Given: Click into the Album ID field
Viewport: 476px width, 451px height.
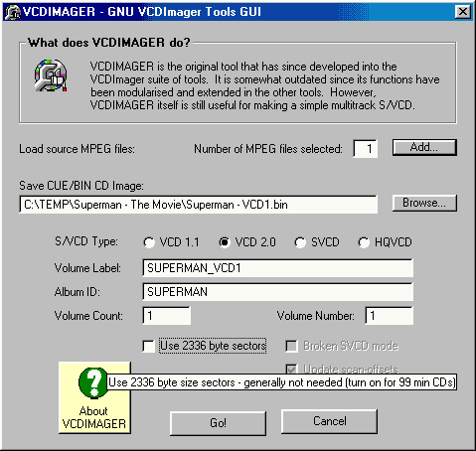Looking at the screenshot, I should coord(277,292).
